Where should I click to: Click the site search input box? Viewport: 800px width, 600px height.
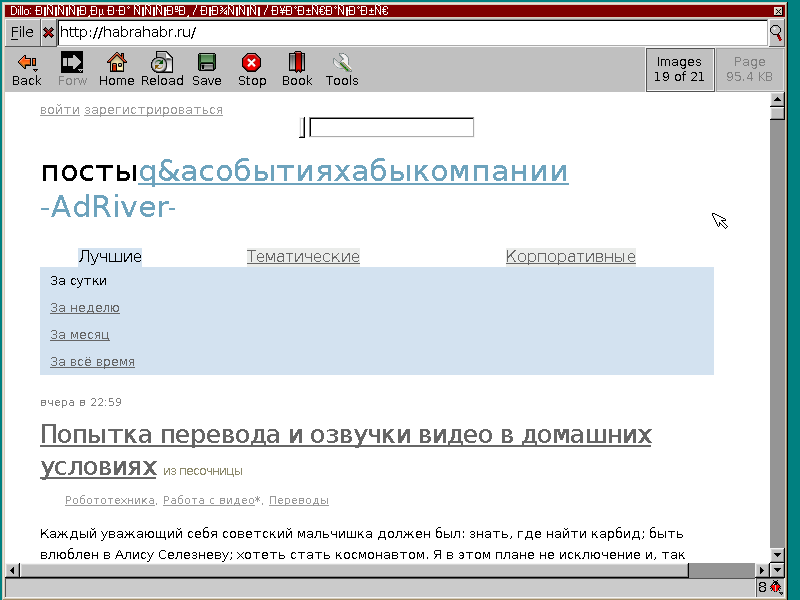(x=391, y=127)
